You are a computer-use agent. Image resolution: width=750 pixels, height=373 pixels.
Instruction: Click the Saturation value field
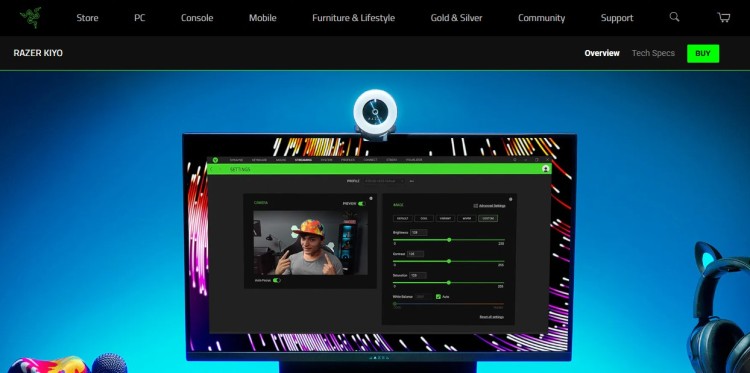pyautogui.click(x=418, y=276)
